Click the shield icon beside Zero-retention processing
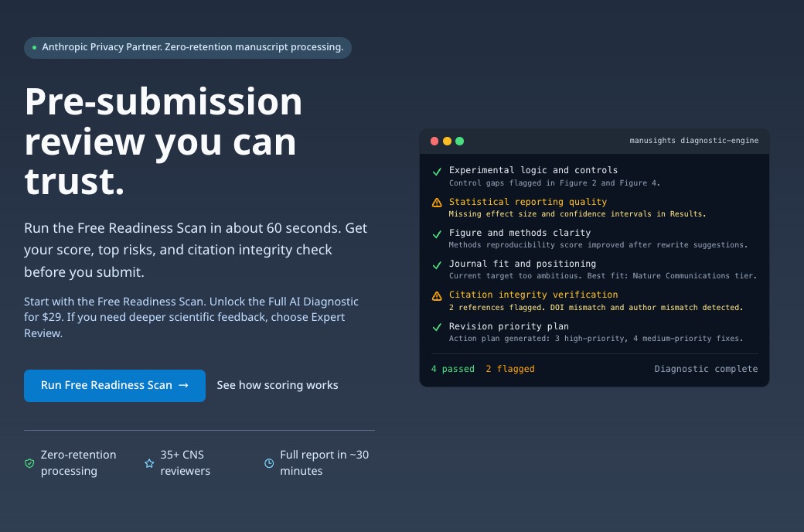This screenshot has width=804, height=532. coord(29,463)
